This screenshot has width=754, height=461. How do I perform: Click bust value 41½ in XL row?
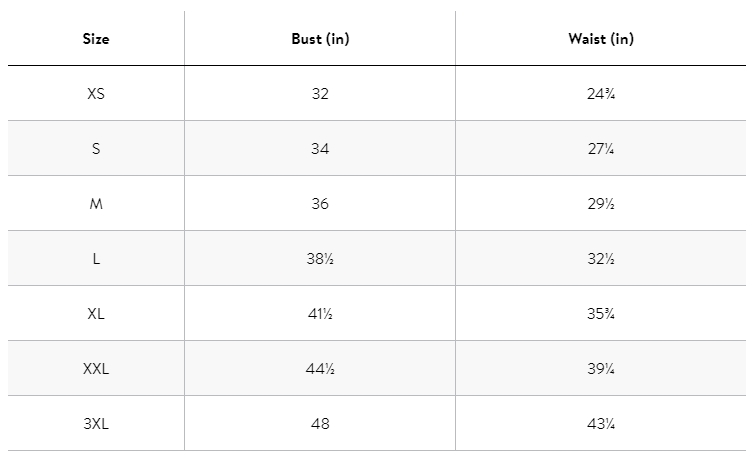point(320,314)
